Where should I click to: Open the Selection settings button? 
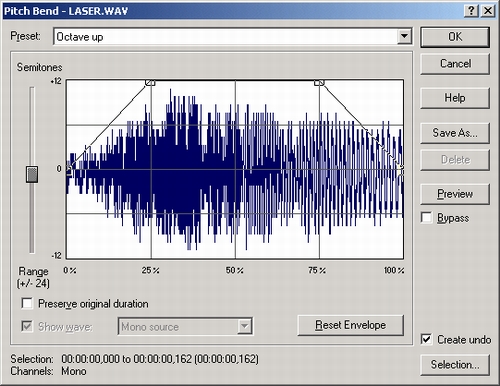click(455, 365)
